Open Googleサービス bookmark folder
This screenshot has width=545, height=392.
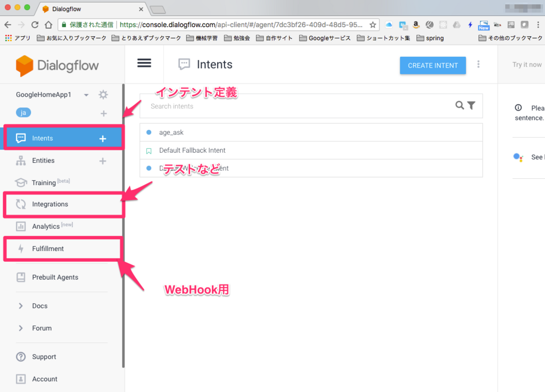coord(325,38)
